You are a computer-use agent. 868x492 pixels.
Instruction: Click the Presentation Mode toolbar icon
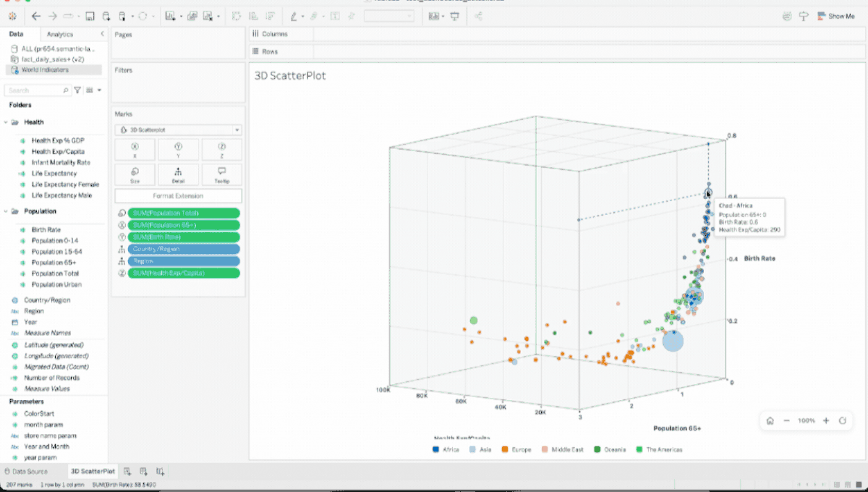click(454, 16)
